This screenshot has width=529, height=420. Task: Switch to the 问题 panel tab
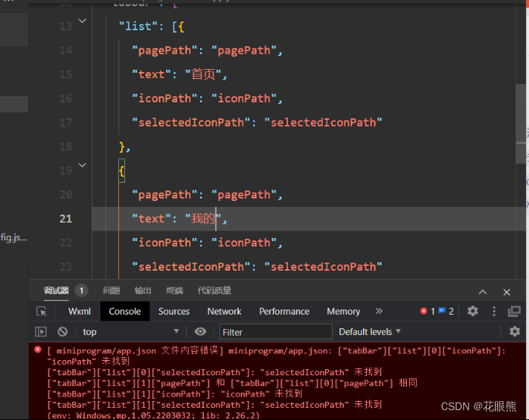[111, 290]
